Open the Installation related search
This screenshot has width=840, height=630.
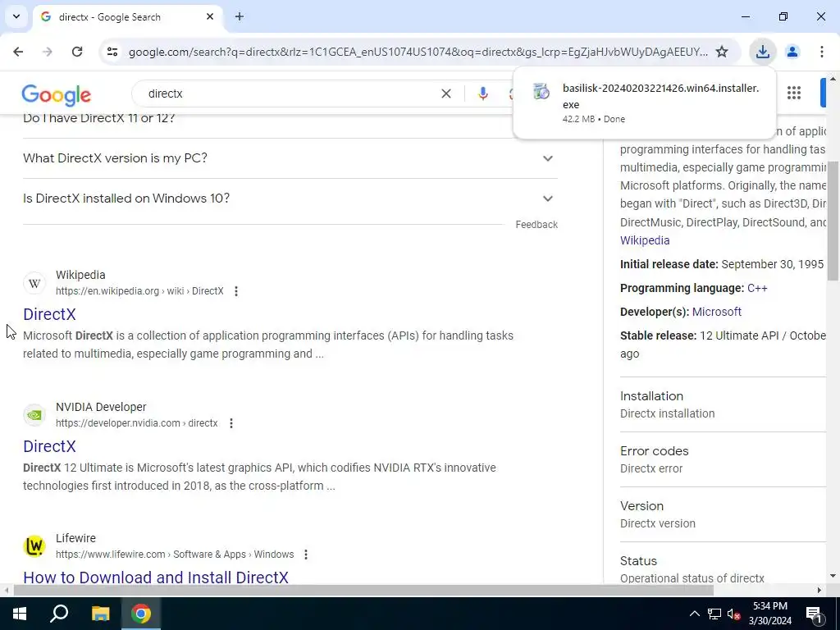pyautogui.click(x=723, y=404)
